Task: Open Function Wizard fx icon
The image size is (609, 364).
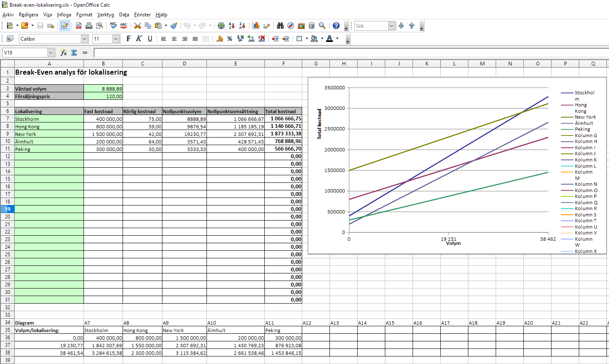Action: pos(64,52)
